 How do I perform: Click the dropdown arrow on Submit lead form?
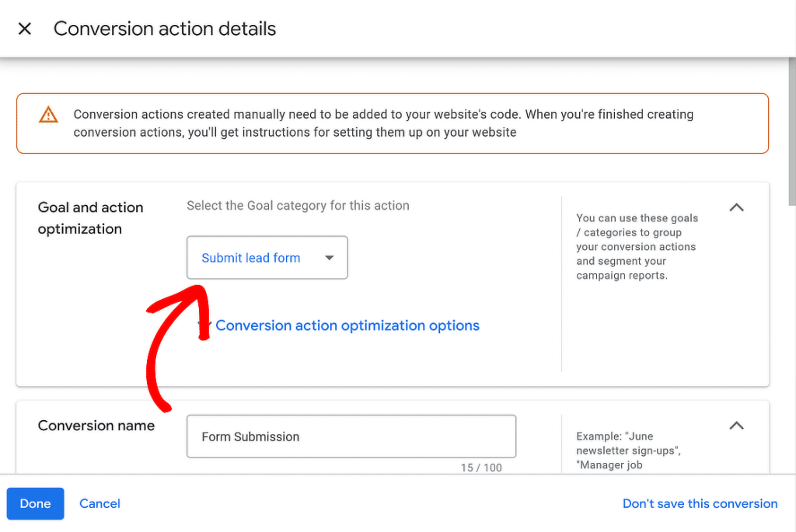330,257
